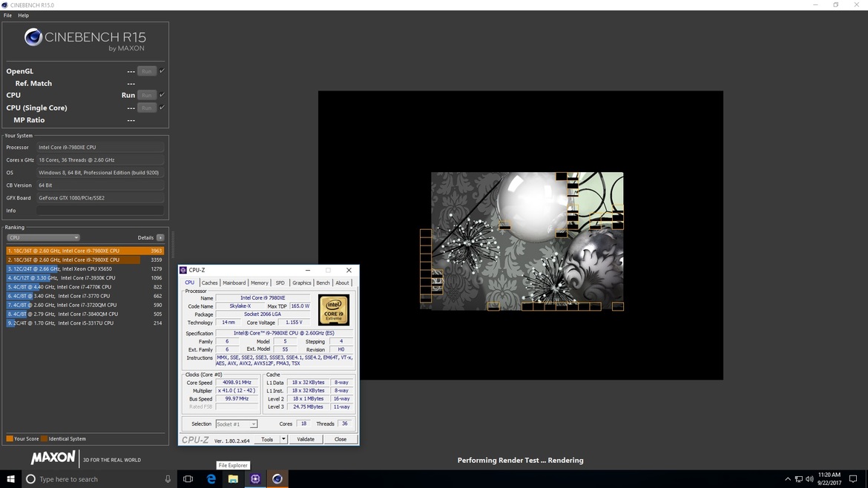Select Intel Core i7-3720QM ranking row
Viewport: 868px width, 488px height.
click(x=85, y=305)
